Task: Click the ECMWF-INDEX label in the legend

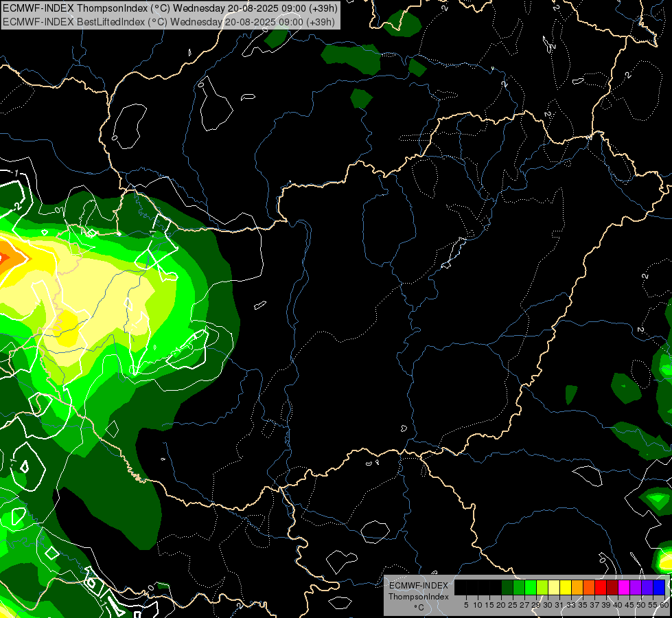Action: (x=419, y=586)
